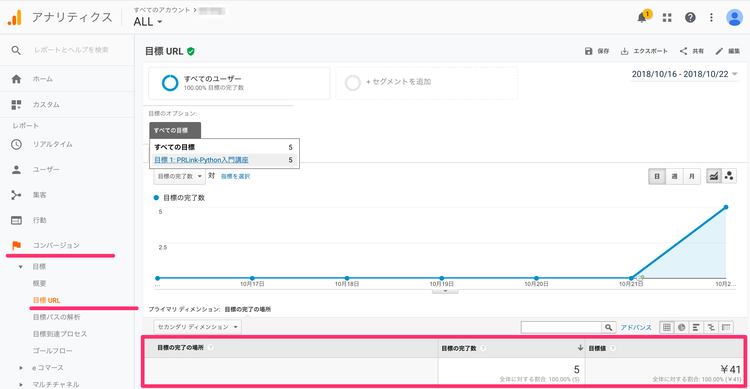Image resolution: width=750 pixels, height=389 pixels.
Task: Sort by 目標の完了数 arrow
Action: (x=580, y=348)
